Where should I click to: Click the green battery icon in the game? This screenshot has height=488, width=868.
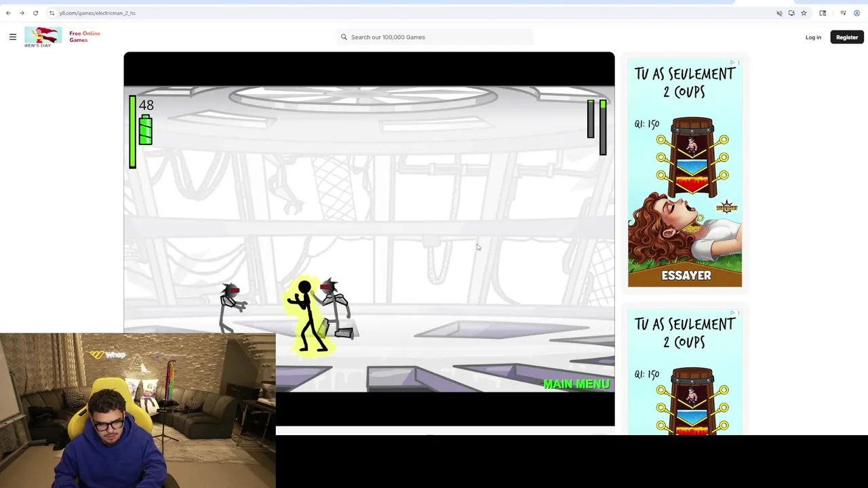[145, 129]
